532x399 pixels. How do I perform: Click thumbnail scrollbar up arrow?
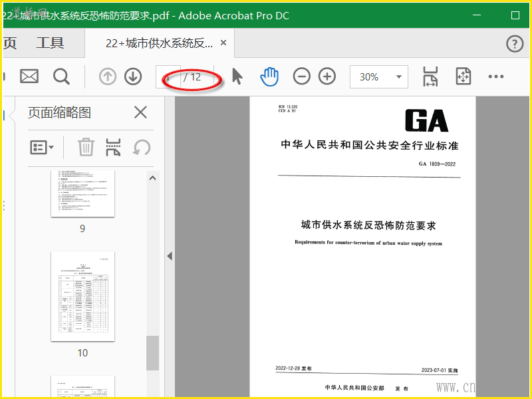coord(153,178)
